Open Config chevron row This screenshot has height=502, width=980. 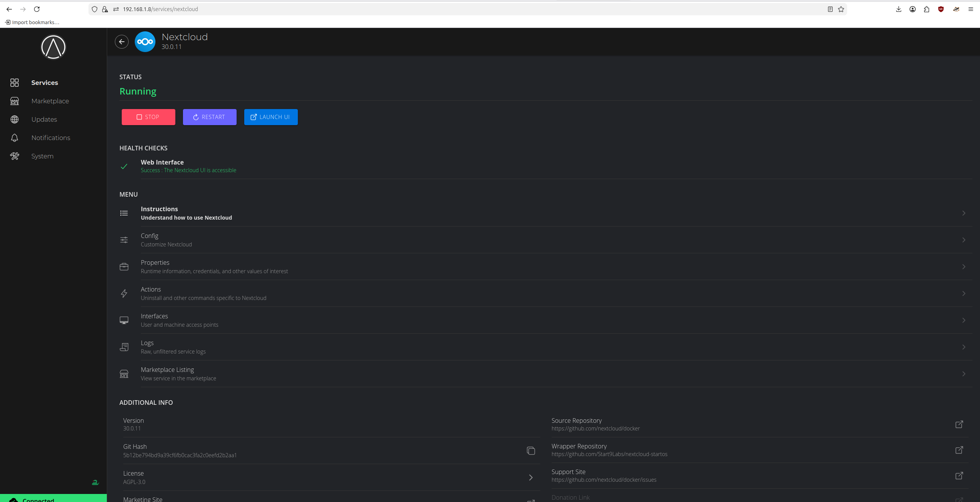tap(964, 240)
